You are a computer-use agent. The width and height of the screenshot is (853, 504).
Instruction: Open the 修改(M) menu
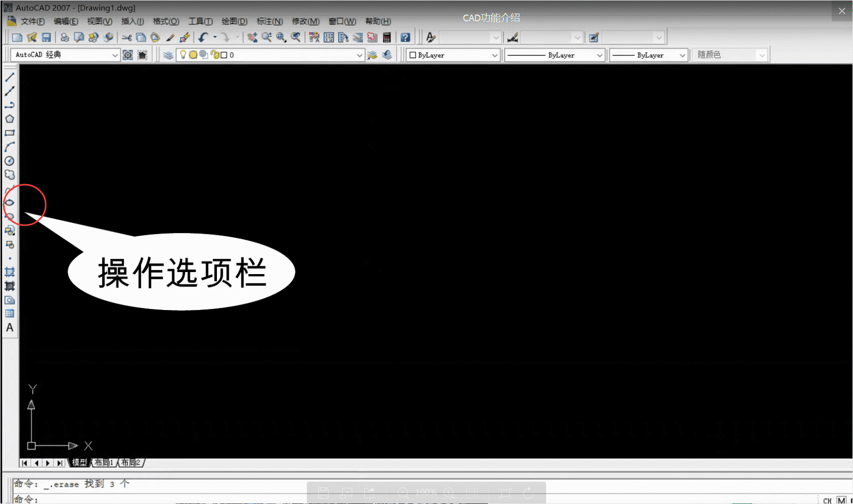point(305,21)
